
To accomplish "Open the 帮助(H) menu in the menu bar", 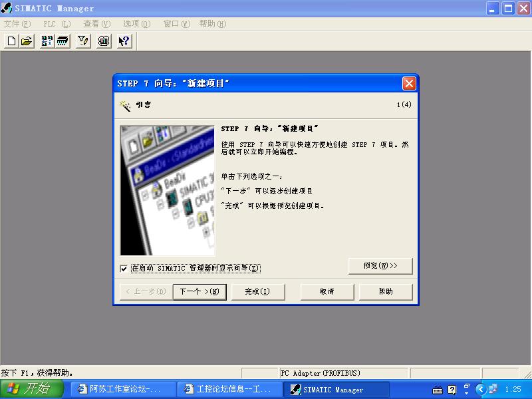I will pyautogui.click(x=213, y=24).
